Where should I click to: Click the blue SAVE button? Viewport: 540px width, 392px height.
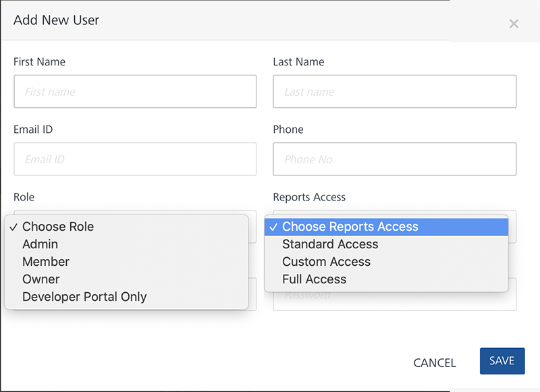point(502,361)
